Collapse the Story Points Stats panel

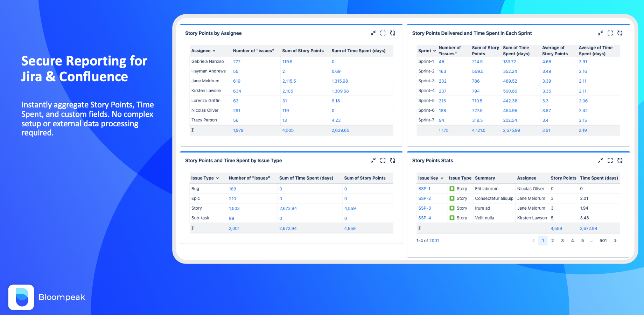click(600, 160)
